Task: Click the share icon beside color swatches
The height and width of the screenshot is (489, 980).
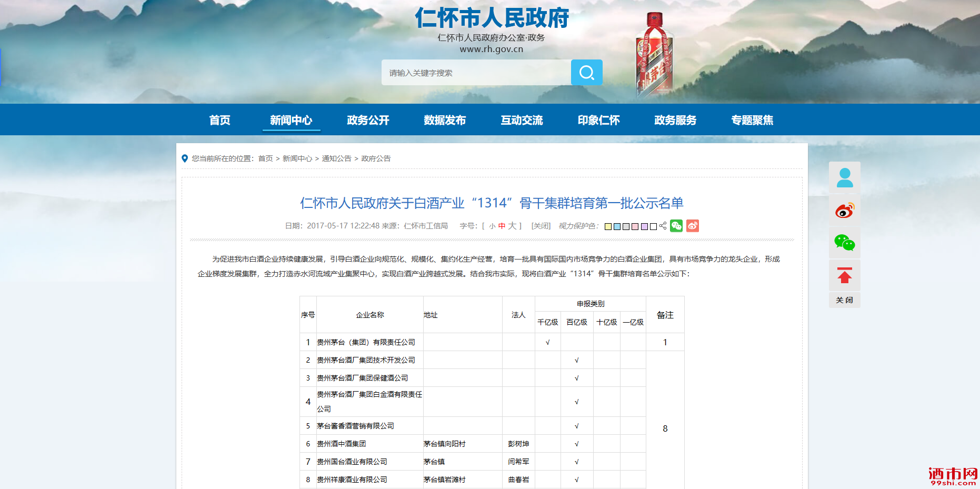Action: (x=663, y=226)
